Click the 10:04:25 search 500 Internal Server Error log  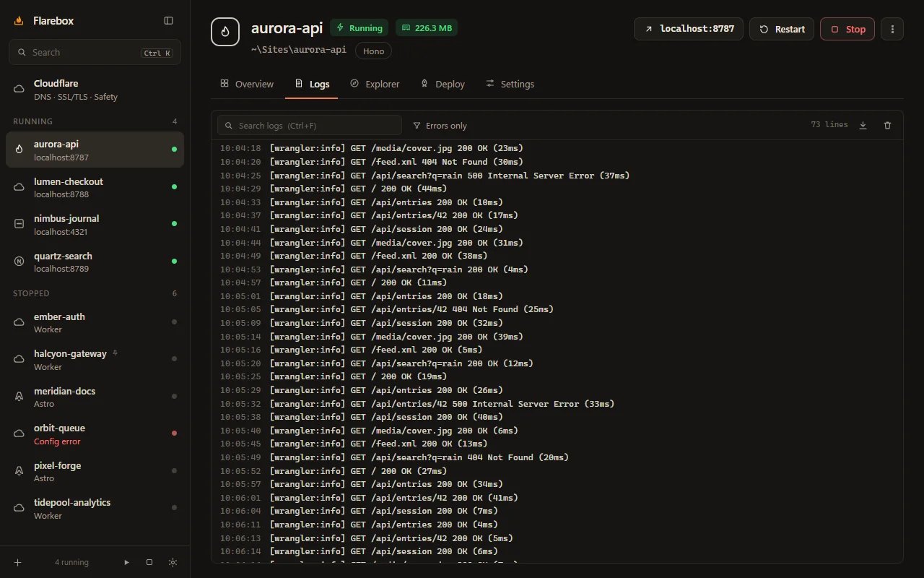(x=557, y=176)
